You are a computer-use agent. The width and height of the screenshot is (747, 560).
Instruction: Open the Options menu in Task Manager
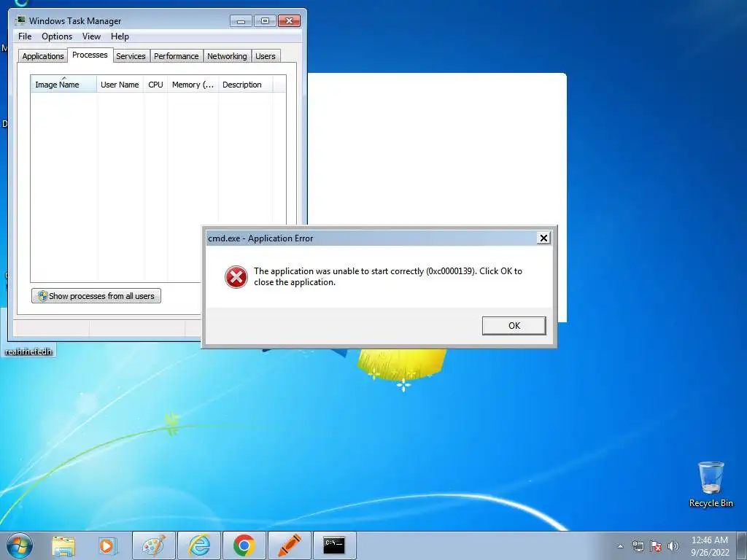(x=57, y=36)
